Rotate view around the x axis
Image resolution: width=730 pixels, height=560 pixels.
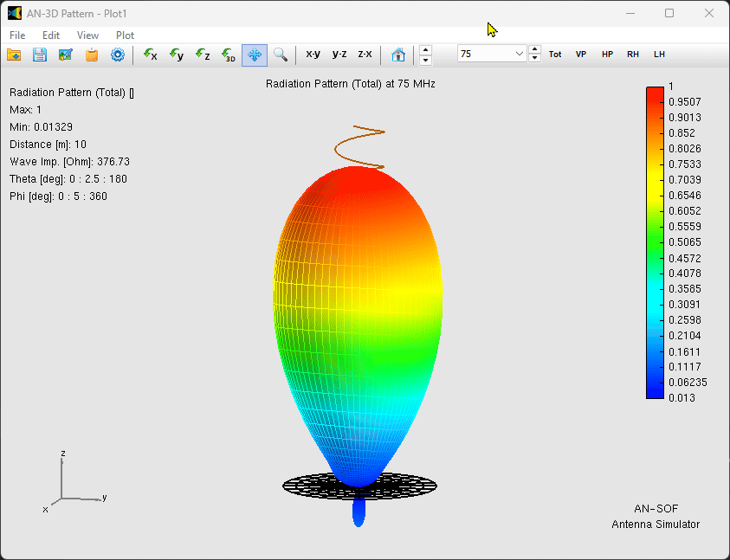click(x=151, y=55)
